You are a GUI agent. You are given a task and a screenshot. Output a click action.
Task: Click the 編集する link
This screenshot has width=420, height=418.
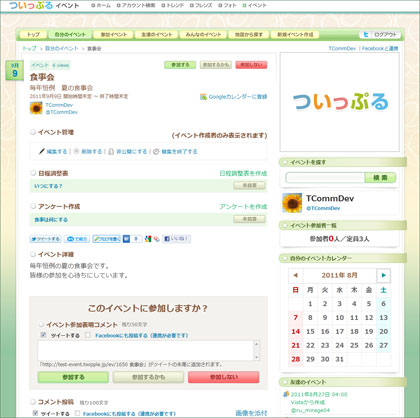[57, 151]
